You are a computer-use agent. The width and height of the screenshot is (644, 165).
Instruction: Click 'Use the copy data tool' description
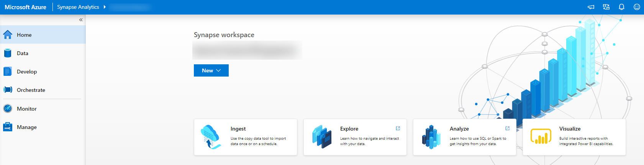click(258, 141)
